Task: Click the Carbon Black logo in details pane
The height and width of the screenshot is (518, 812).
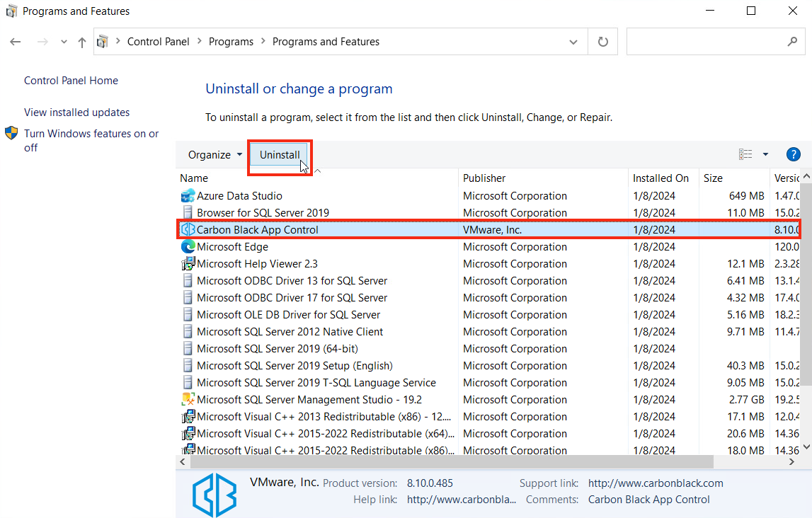Action: tap(215, 495)
